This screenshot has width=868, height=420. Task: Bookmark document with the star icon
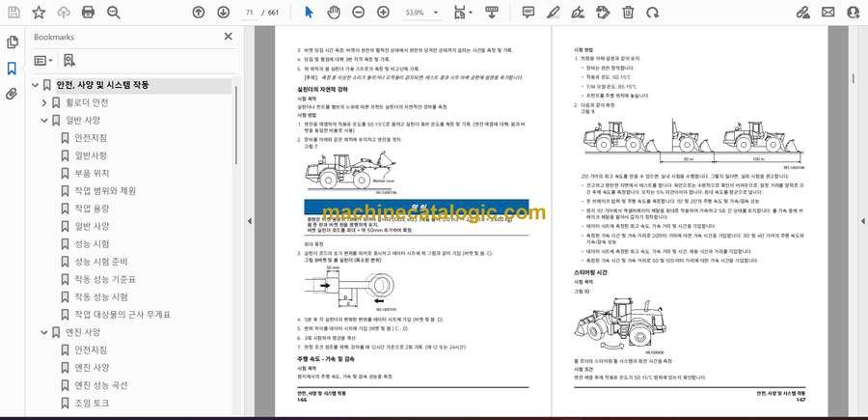[39, 13]
